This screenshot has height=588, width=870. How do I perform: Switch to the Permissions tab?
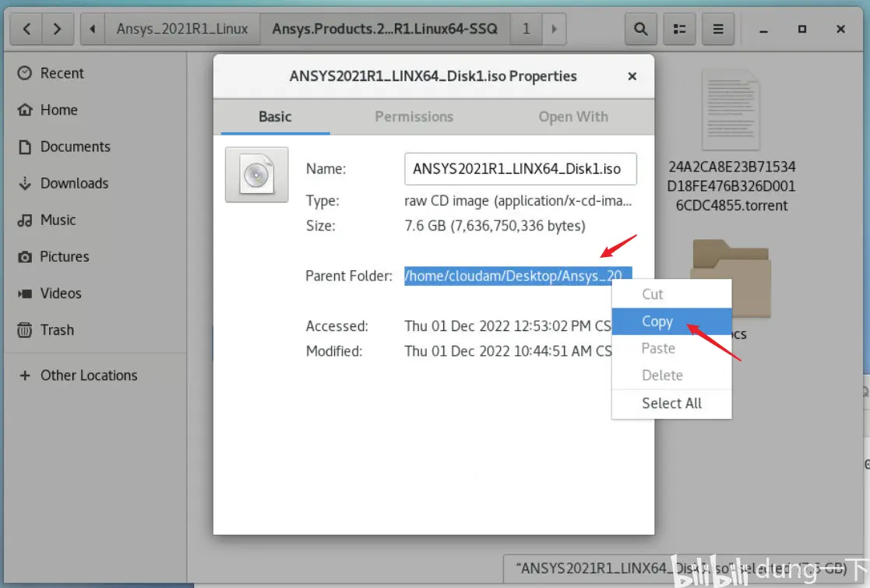[x=414, y=117]
